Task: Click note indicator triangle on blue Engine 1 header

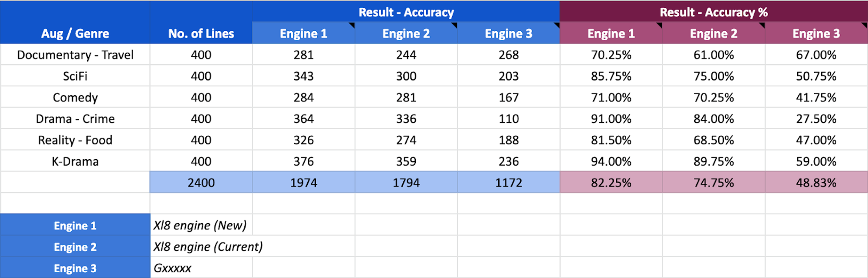Action: tap(352, 25)
